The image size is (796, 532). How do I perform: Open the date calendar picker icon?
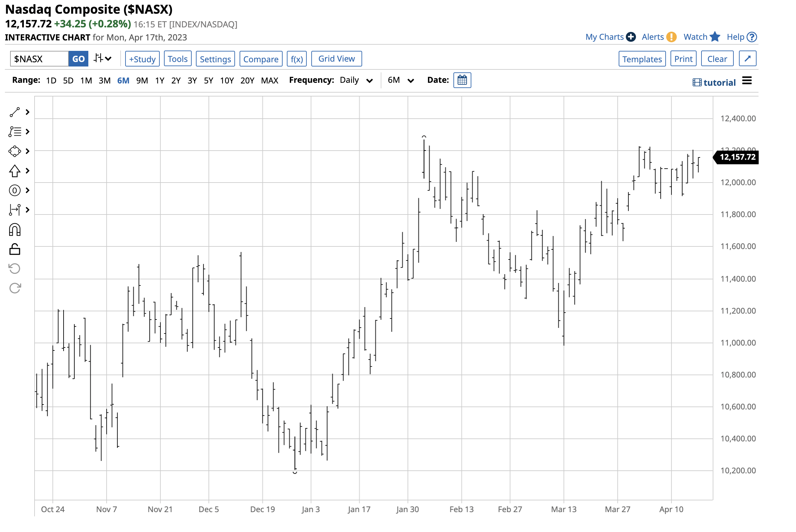pyautogui.click(x=462, y=81)
